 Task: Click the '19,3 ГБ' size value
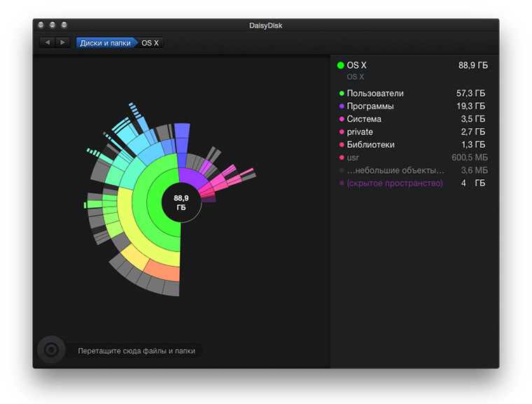coord(471,106)
